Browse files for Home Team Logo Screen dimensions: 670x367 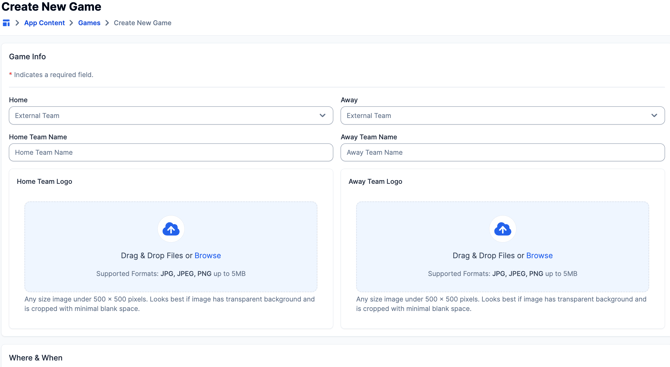coord(208,255)
